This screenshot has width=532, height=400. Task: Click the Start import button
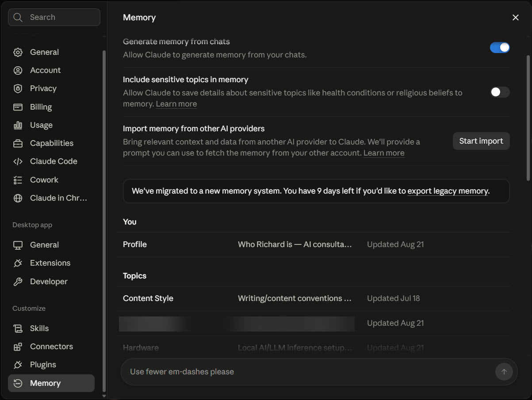[481, 141]
